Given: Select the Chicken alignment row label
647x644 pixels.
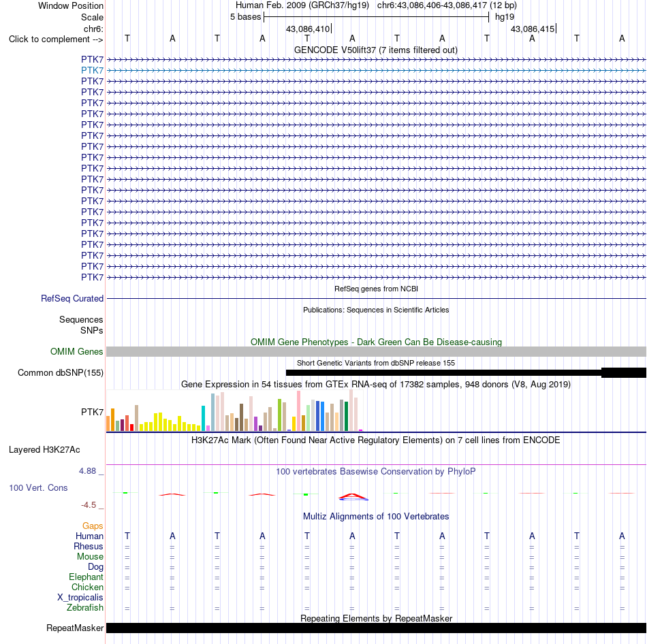Looking at the screenshot, I should [87, 587].
